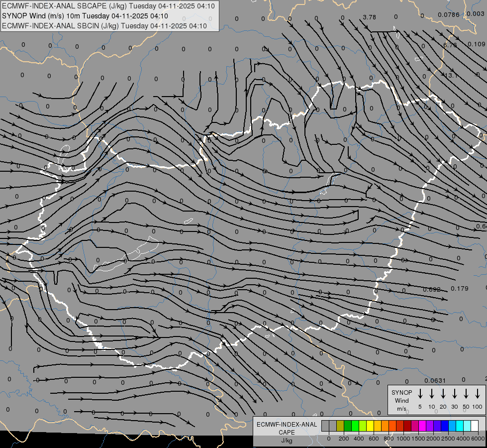This screenshot has height=448, width=487.
Task: Click the 4000 tick label on color bar
Action: (x=463, y=439)
